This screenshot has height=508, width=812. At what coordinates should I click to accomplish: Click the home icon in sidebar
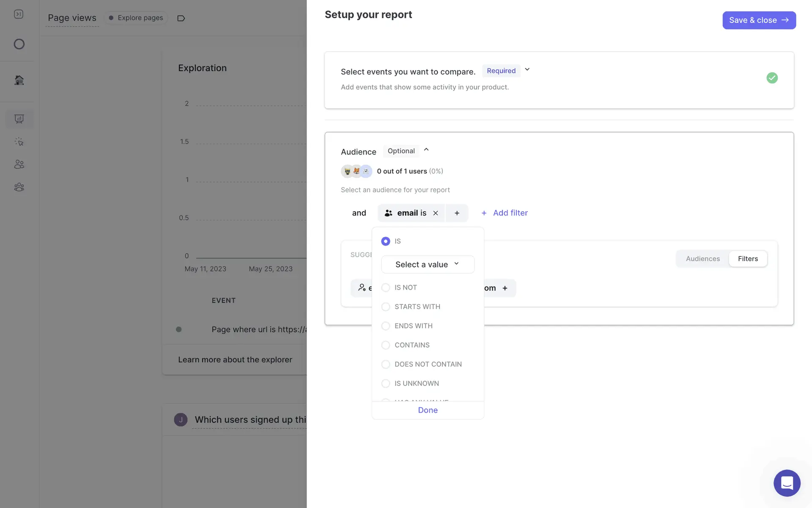tap(19, 80)
